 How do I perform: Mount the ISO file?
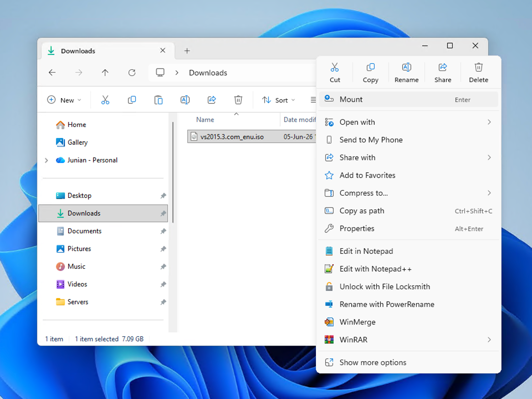click(x=408, y=99)
